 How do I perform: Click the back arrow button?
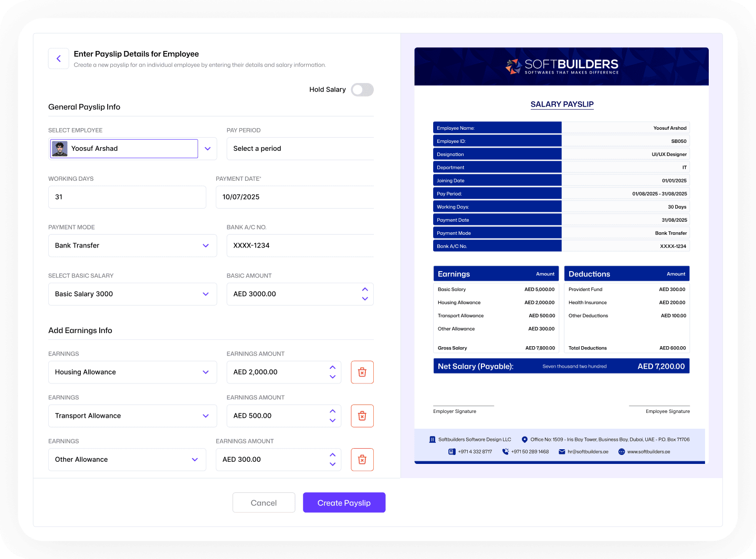click(x=59, y=59)
